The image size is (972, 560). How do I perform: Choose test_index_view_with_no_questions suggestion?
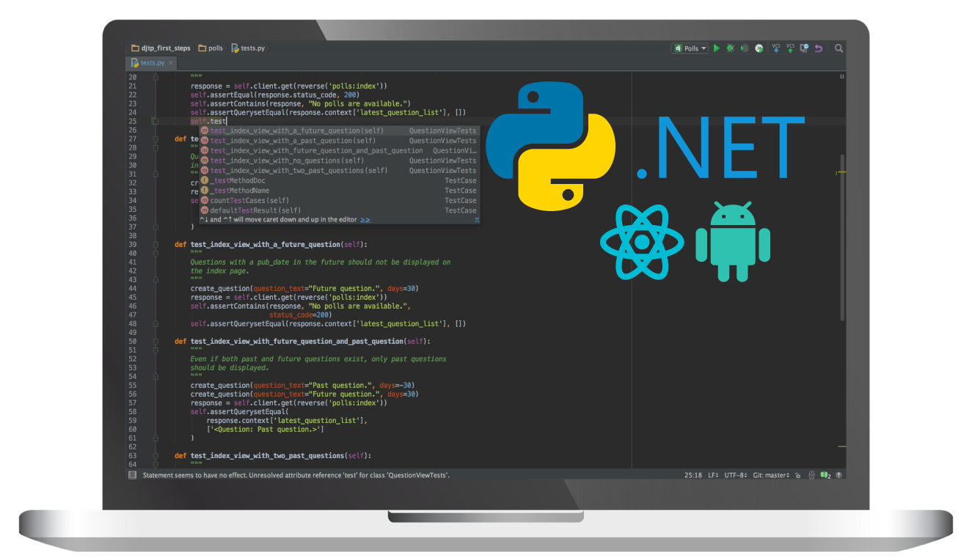[339, 161]
